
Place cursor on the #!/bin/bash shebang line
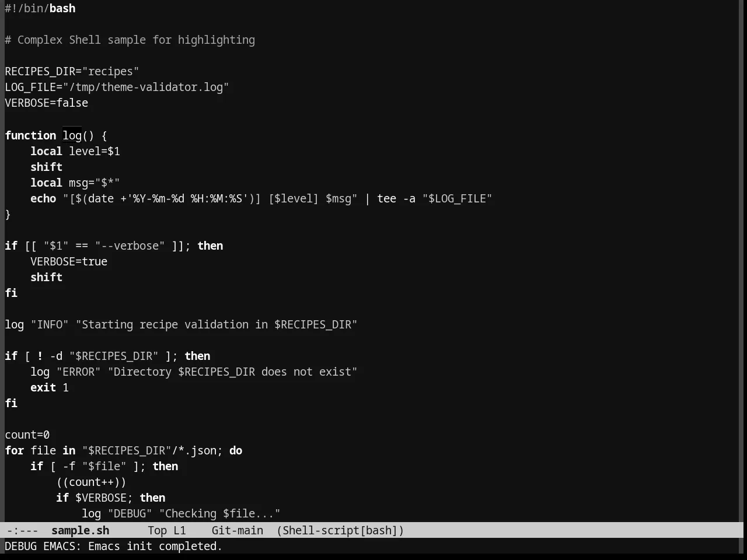point(40,8)
